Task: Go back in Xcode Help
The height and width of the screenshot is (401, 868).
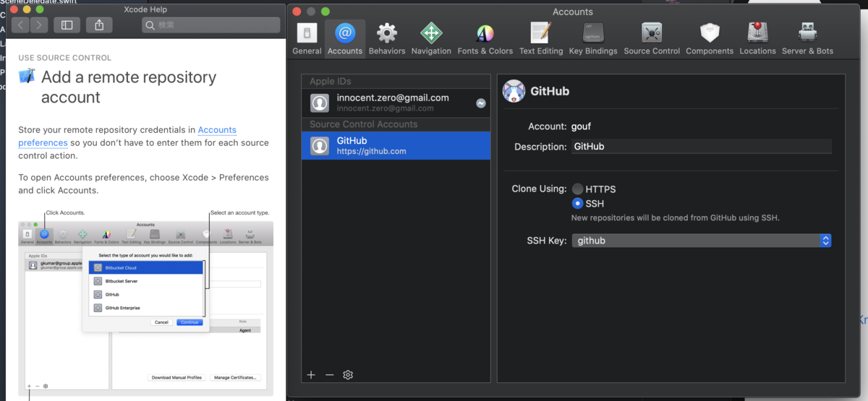Action: [20, 25]
